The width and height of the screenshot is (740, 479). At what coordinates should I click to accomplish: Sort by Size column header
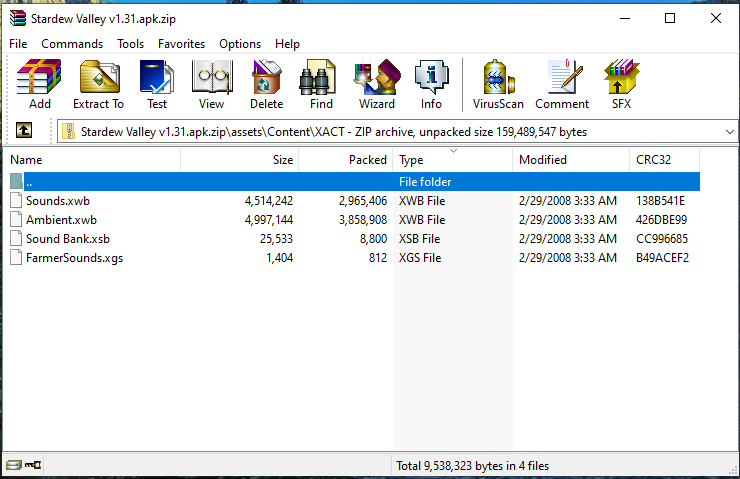point(240,160)
